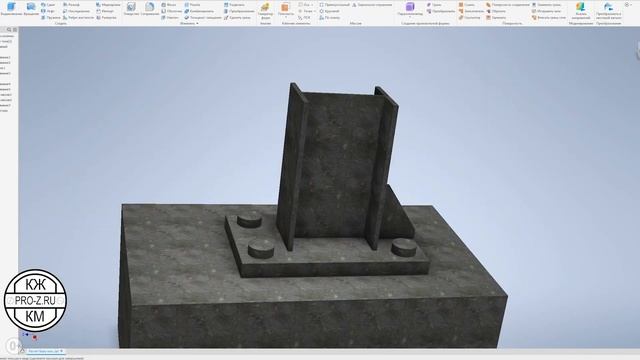
Task: Open the Derive (Наследование) command
Action: 76,11
